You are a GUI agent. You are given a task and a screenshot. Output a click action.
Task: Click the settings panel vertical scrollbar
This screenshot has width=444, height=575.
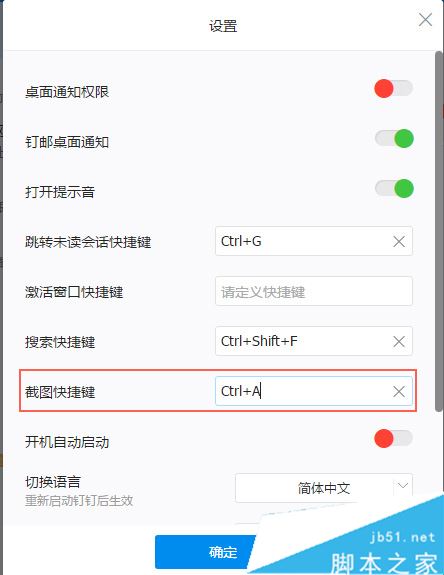click(439, 232)
